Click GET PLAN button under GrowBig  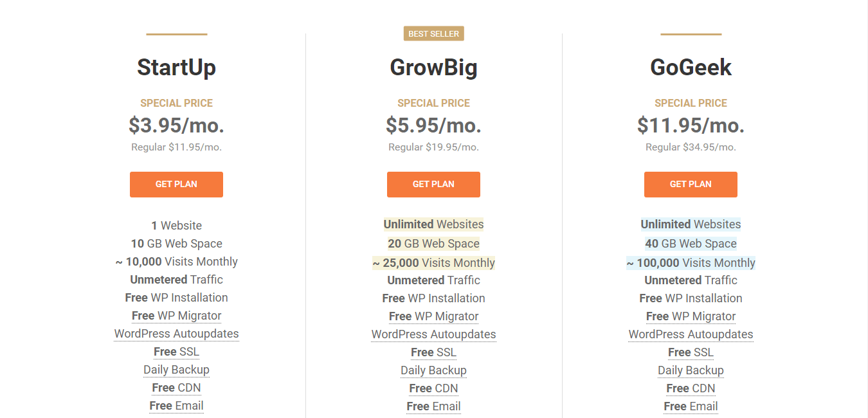[433, 185]
